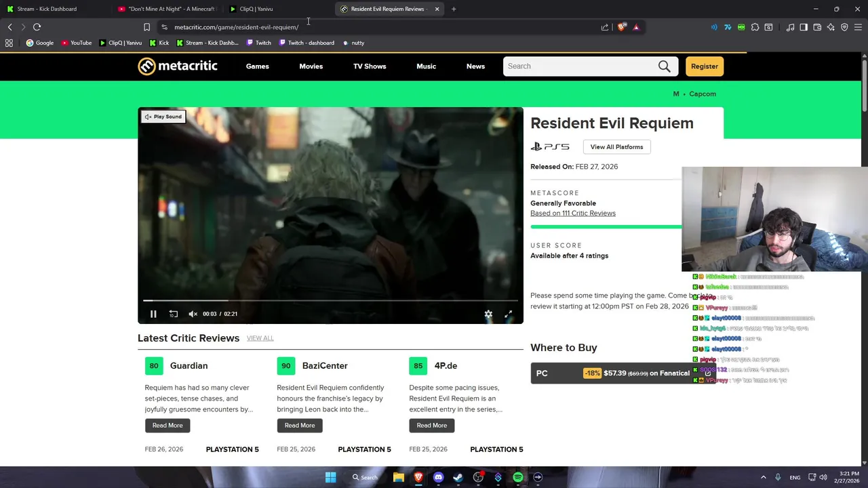Image resolution: width=868 pixels, height=488 pixels.
Task: Open the Brave playlist music note icon
Action: click(790, 27)
